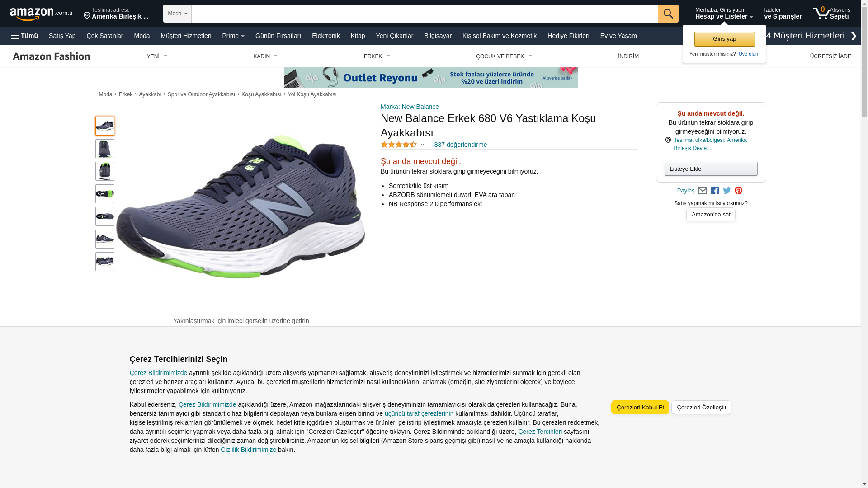Select the second shoe thumbnail
Image resolution: width=868 pixels, height=488 pixels.
(x=105, y=149)
